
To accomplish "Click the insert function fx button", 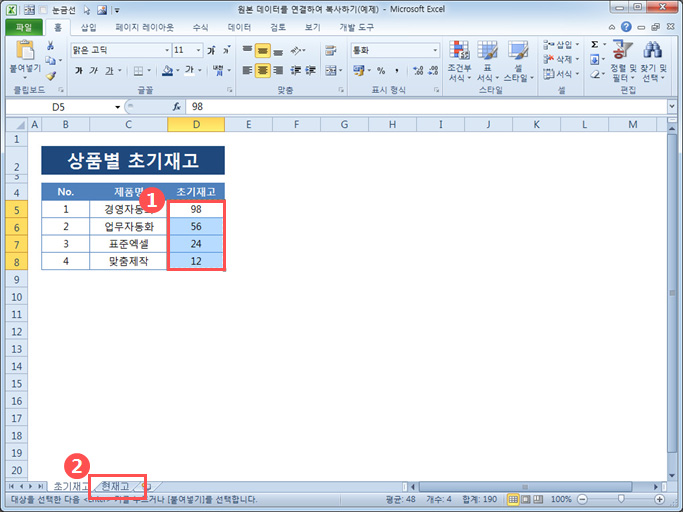I will point(176,107).
